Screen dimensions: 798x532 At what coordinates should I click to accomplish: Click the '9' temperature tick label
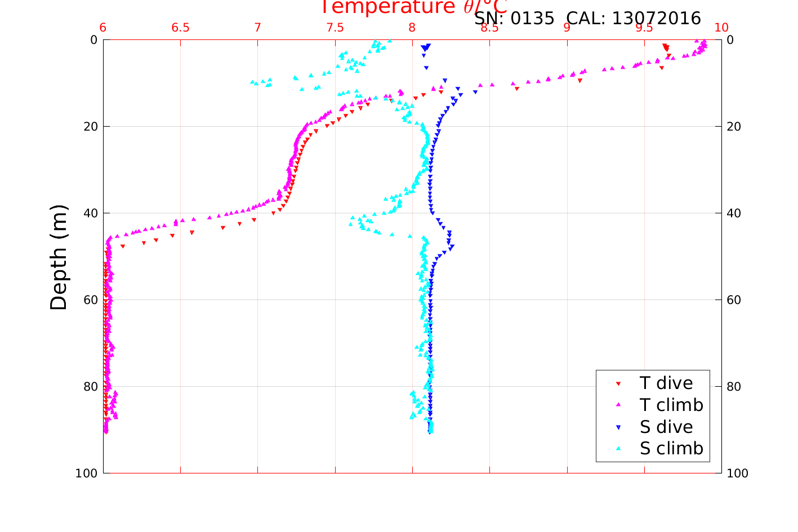point(567,28)
